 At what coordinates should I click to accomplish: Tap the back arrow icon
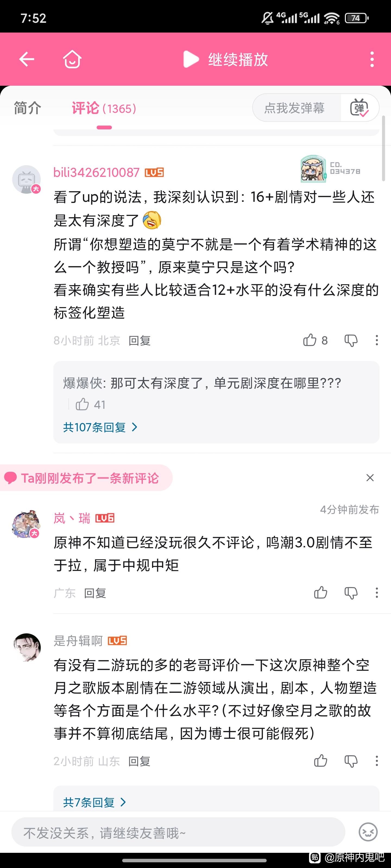(x=27, y=59)
